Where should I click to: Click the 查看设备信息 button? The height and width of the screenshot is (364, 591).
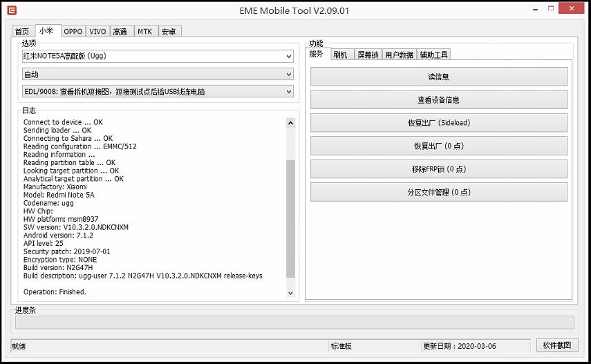tap(439, 100)
